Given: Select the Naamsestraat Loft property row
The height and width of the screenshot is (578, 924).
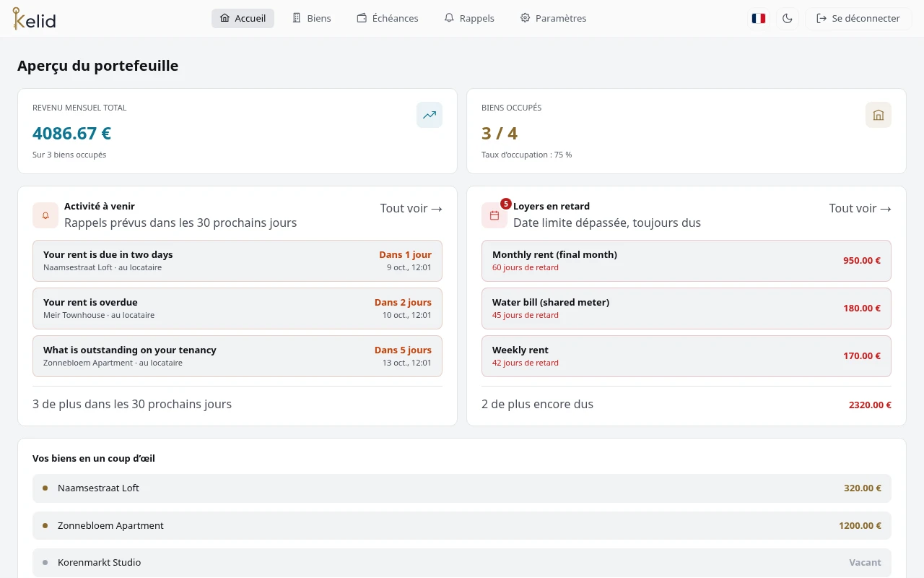Looking at the screenshot, I should pos(462,488).
